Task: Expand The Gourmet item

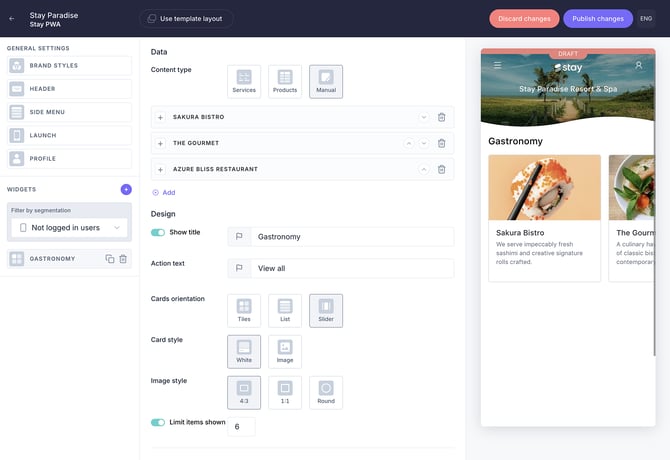Action: click(160, 144)
